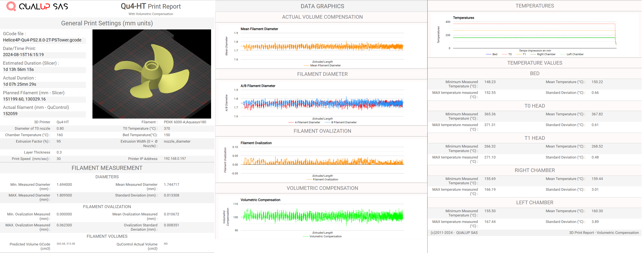Click the Filament Ovalization legend entry
This screenshot has height=253, width=644.
pyautogui.click(x=322, y=179)
